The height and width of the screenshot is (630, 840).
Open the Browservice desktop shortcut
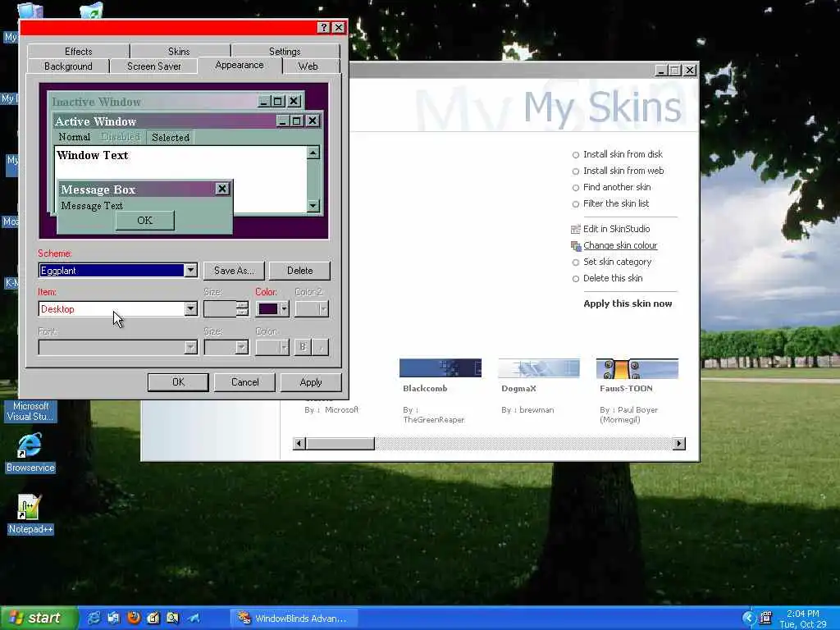pos(30,453)
